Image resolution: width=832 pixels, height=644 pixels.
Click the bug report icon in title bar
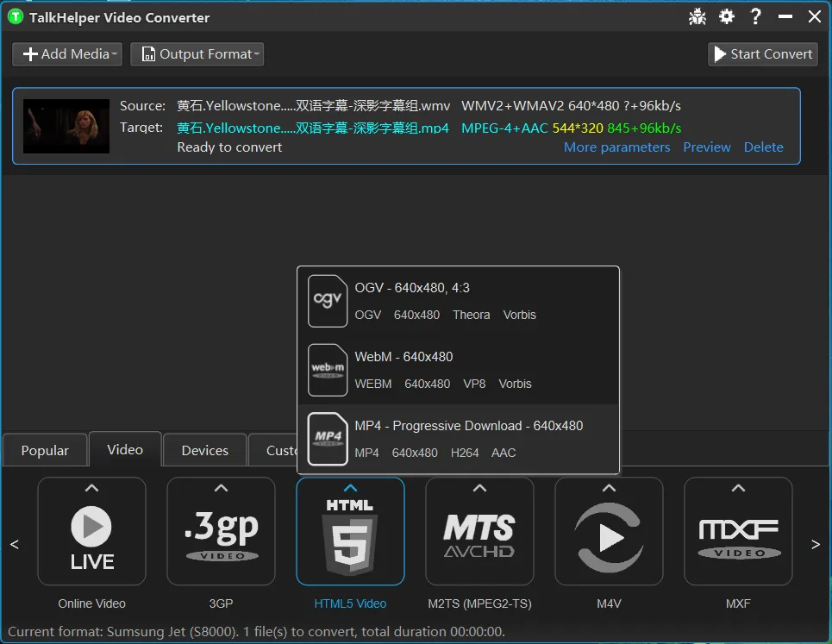(x=698, y=17)
